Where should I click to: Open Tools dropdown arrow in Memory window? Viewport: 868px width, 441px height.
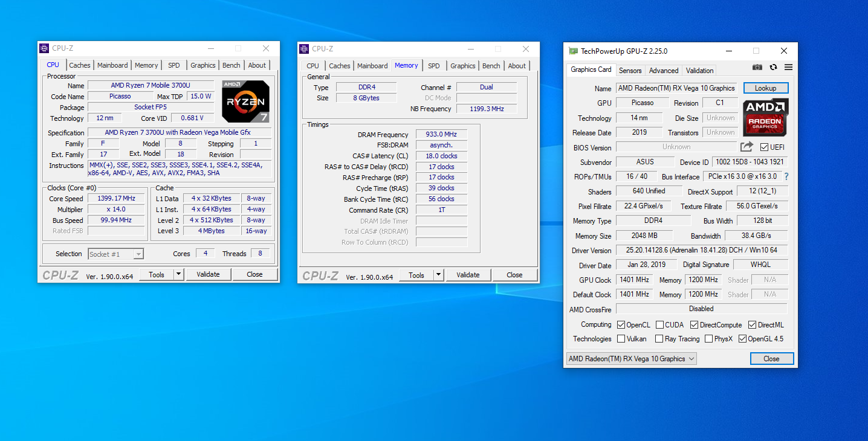(438, 275)
